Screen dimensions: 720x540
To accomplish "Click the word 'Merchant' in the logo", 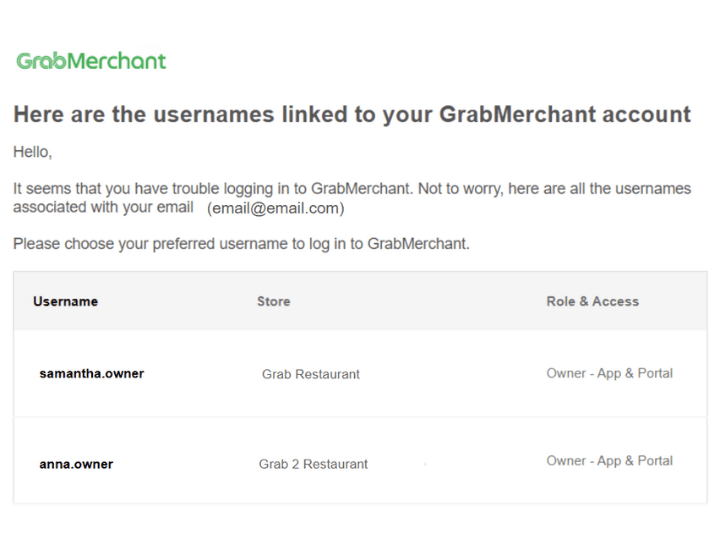I will 117,61.
